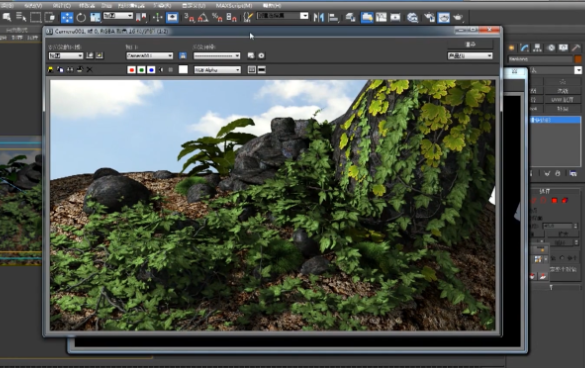This screenshot has width=585, height=368.
Task: Open the Render Preset dropdown
Action: click(217, 56)
